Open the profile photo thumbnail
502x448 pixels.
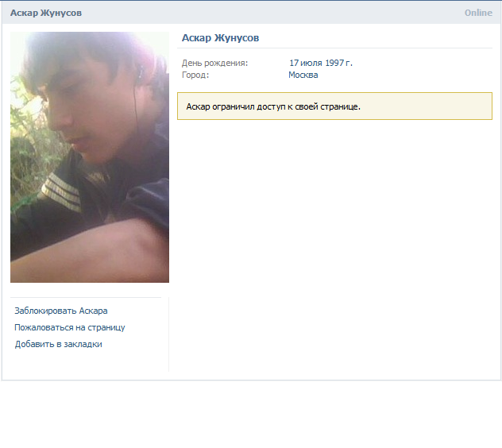[90, 157]
